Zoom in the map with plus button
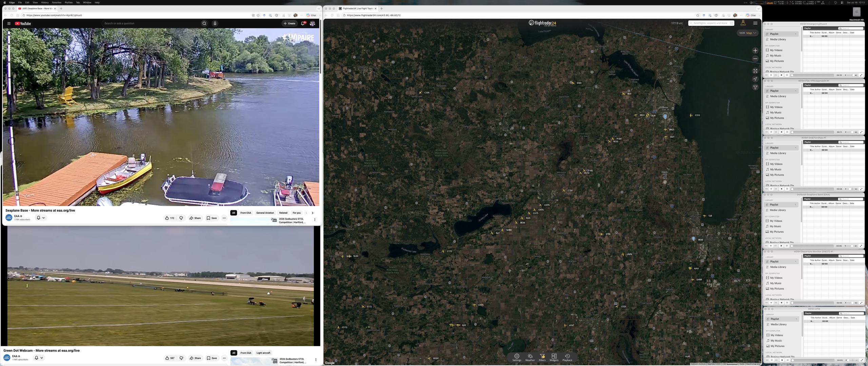This screenshot has height=366, width=868. (755, 50)
